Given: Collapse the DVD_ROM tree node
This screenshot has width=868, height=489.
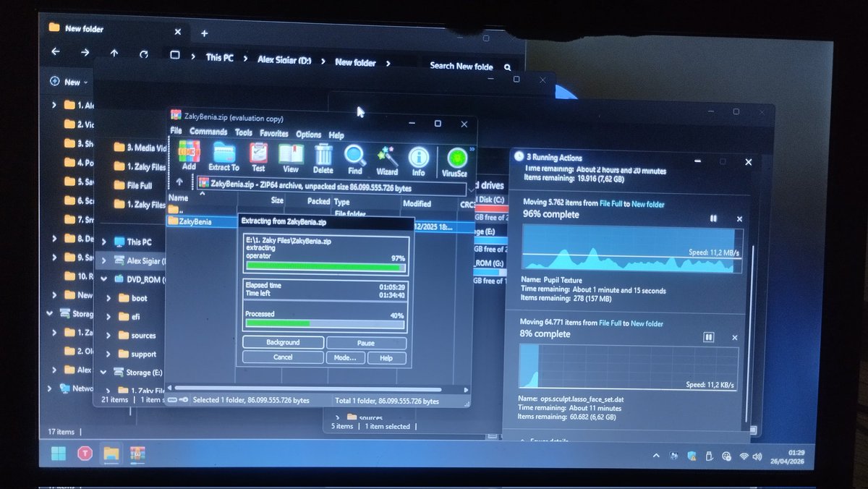Looking at the screenshot, I should point(103,279).
